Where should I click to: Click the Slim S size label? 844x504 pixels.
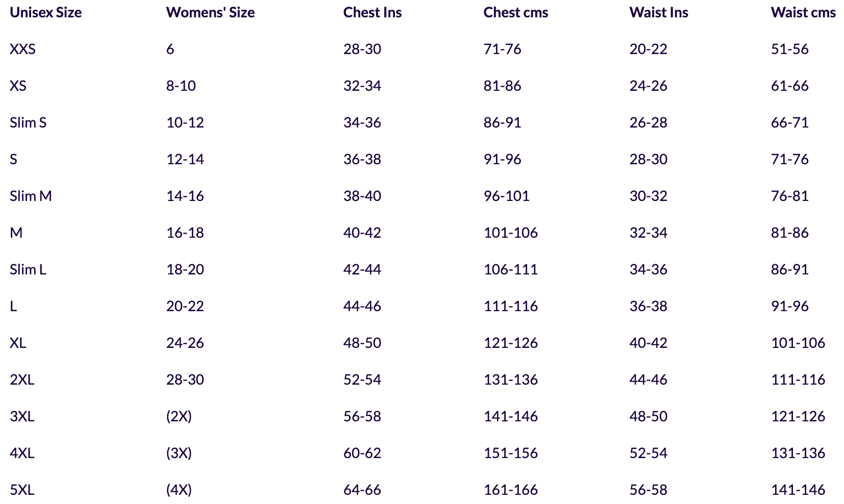28,122
